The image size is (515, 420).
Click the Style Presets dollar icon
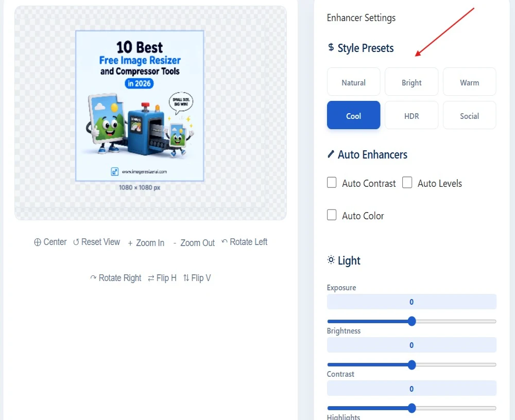coord(331,47)
